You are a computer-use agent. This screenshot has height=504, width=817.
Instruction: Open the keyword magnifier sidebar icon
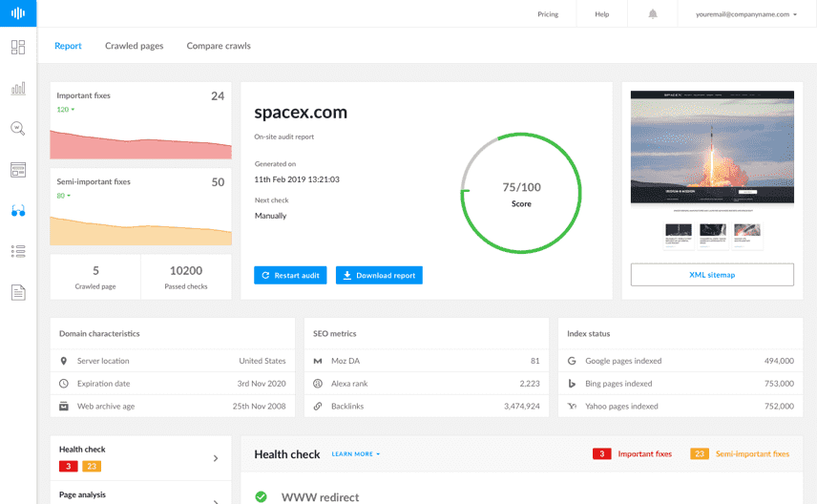[18, 128]
